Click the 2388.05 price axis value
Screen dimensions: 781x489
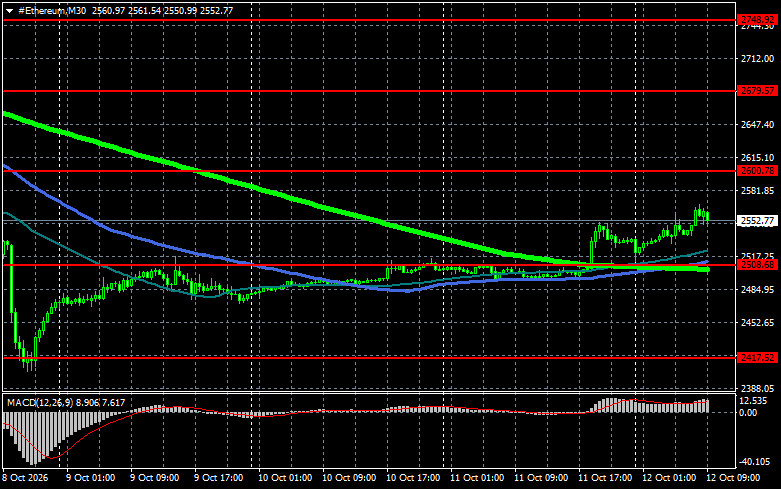click(x=758, y=388)
